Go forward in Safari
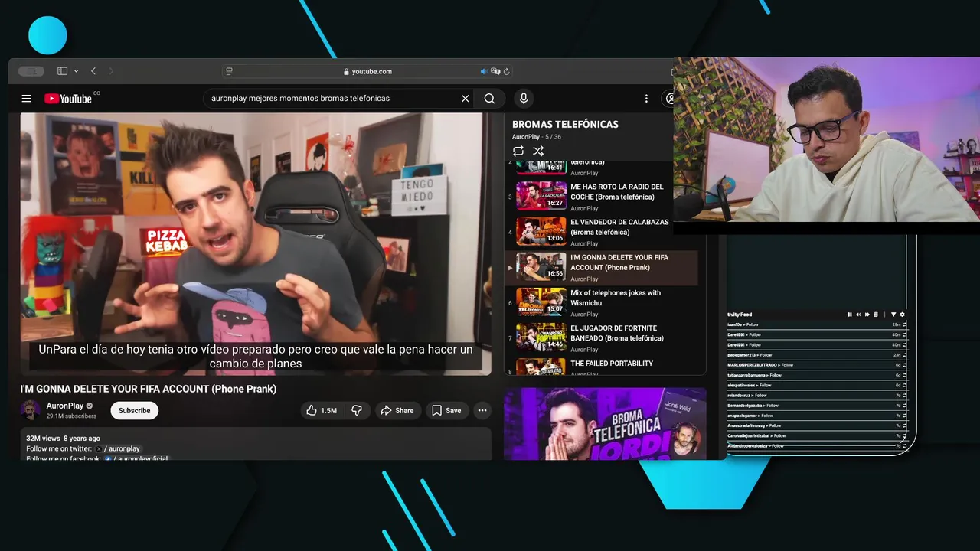This screenshot has height=551, width=980. tap(111, 71)
